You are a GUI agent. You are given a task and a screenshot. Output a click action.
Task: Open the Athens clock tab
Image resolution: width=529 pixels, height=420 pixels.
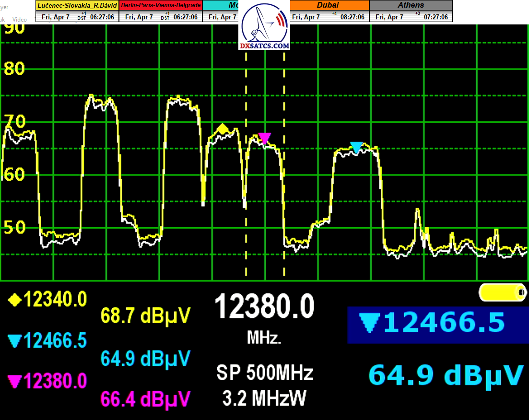411,5
